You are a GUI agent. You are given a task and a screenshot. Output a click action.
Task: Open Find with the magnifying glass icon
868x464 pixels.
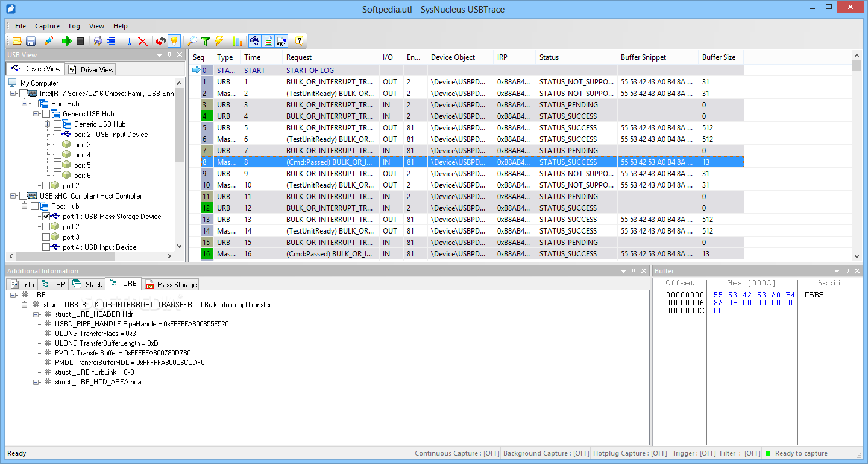pyautogui.click(x=192, y=41)
